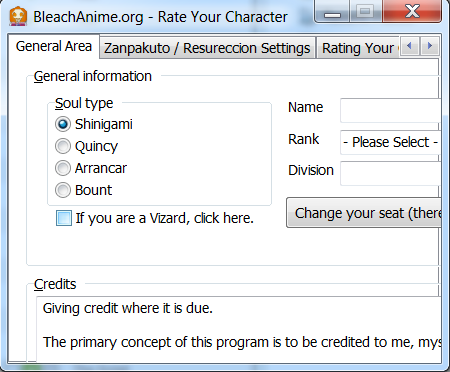
Task: Click the maximize window button
Action: tap(366, 12)
